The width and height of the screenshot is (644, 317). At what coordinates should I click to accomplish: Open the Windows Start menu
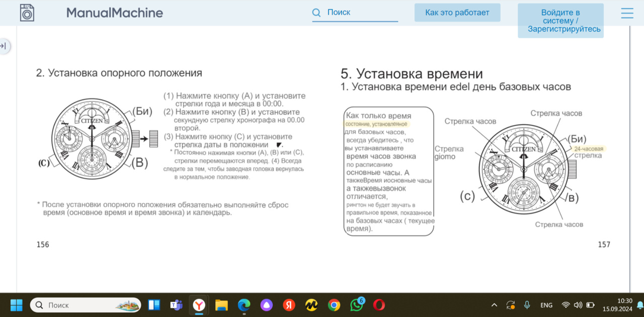coord(17,305)
